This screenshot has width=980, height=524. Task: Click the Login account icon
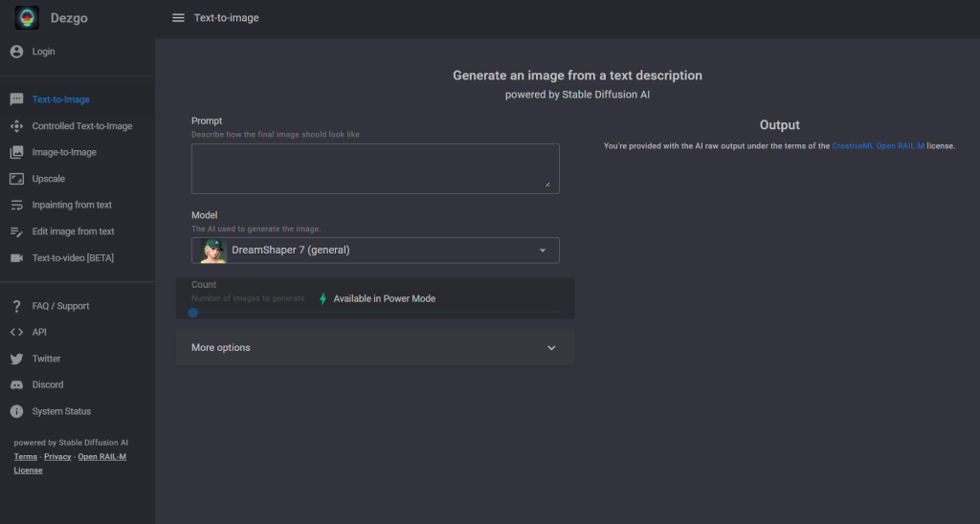click(17, 52)
